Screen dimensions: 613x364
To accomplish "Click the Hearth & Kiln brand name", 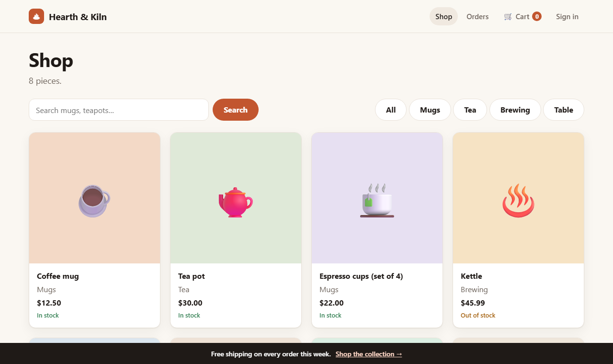I will (x=78, y=17).
